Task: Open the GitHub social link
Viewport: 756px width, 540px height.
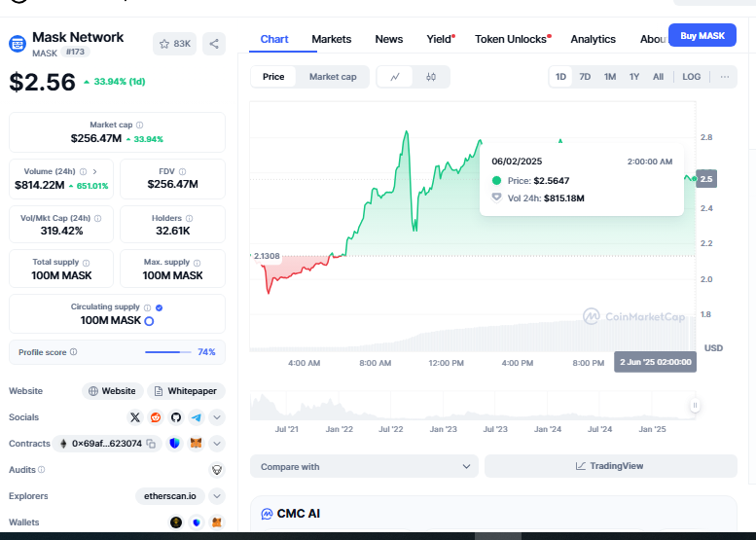Action: click(176, 417)
